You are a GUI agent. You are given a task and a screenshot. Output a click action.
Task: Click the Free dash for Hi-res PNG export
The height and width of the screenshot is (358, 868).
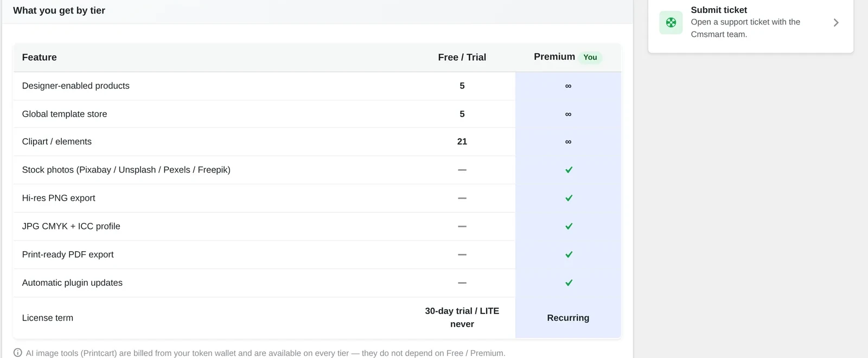click(462, 198)
